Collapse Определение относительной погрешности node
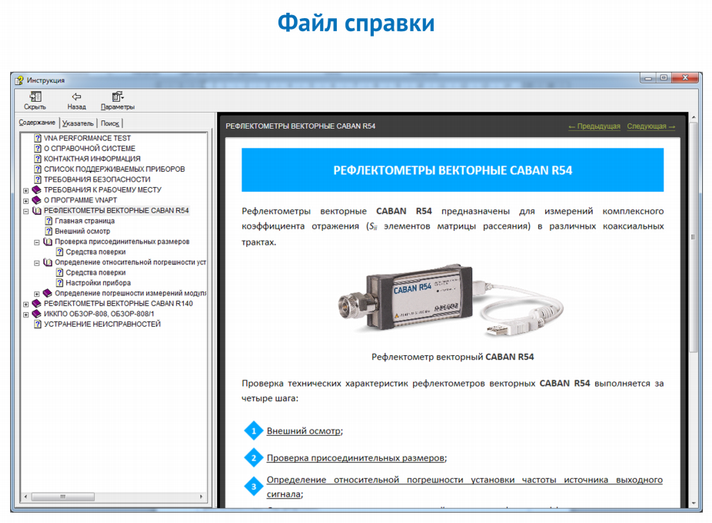Viewport: 712px width, 523px height. click(x=37, y=263)
